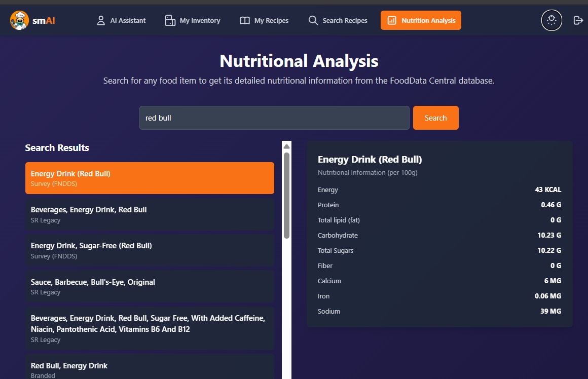Toggle the light/dark theme button

(x=552, y=20)
